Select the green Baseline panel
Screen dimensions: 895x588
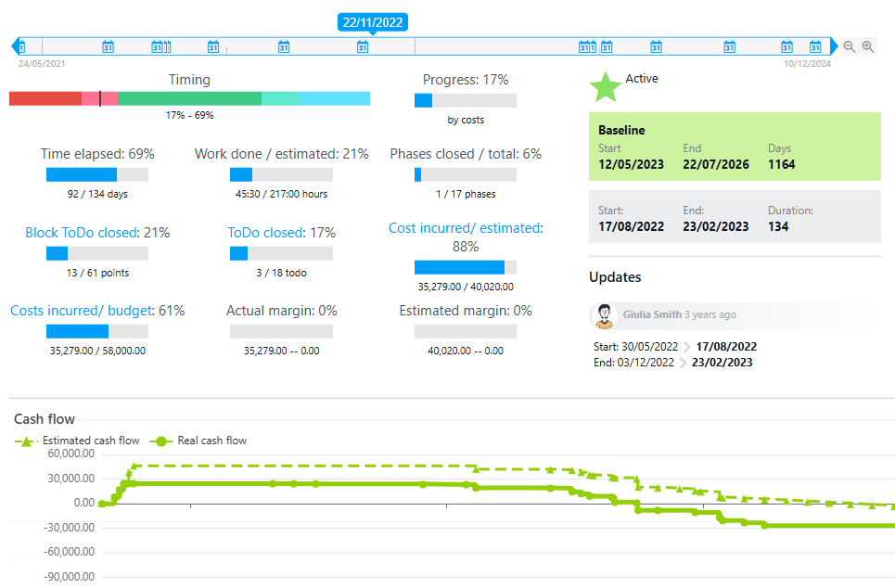(x=735, y=147)
